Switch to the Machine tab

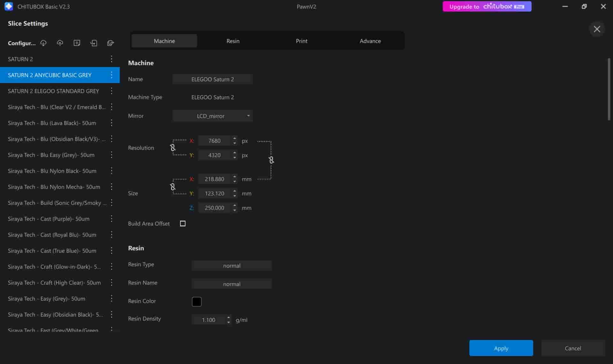tap(164, 41)
